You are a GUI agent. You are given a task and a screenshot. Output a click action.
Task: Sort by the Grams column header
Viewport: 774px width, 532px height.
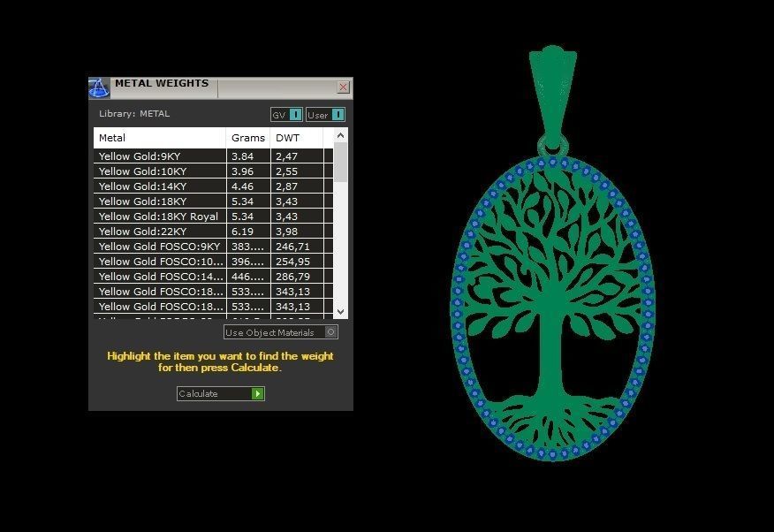click(248, 138)
